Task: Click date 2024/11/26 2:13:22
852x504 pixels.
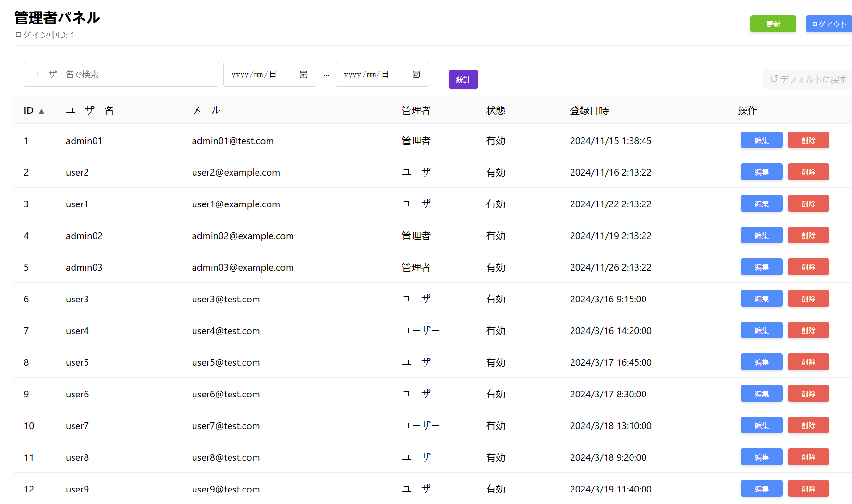Action: (x=611, y=267)
